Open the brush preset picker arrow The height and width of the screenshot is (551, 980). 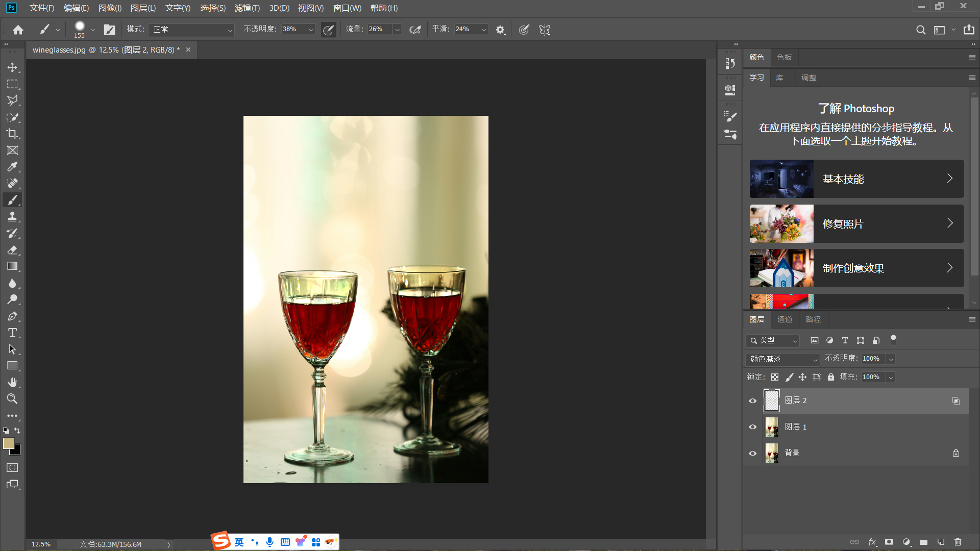click(92, 30)
